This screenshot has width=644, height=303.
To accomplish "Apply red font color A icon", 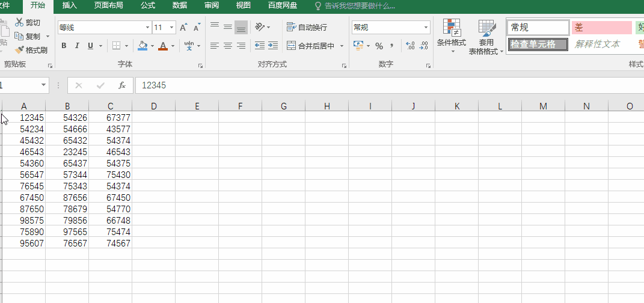I will point(163,46).
